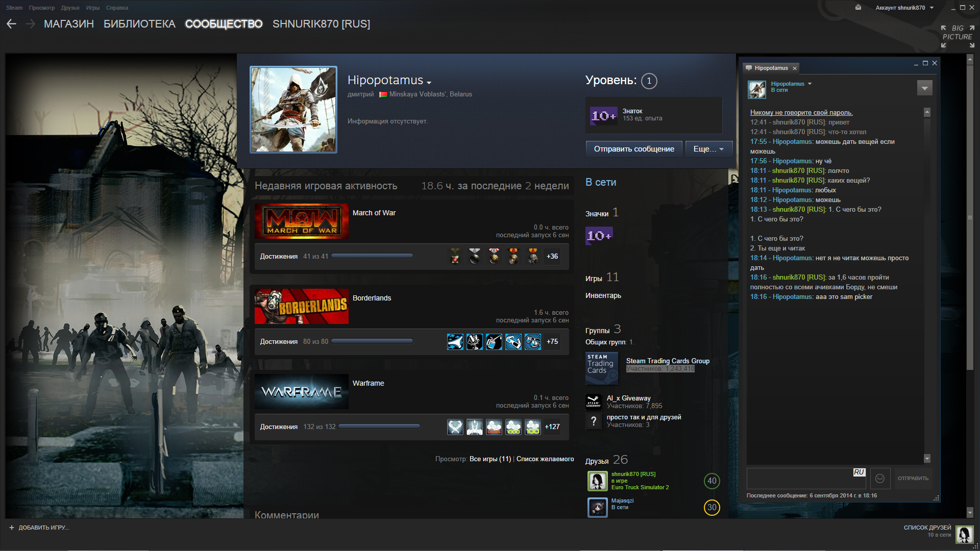Open the notifications inbox icon
The width and height of the screenshot is (980, 551).
click(858, 8)
